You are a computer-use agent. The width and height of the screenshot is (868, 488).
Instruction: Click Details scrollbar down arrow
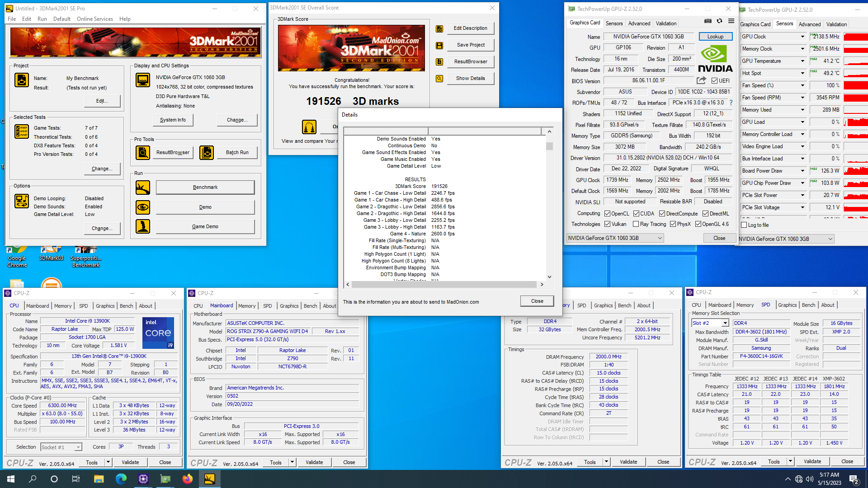(x=549, y=277)
